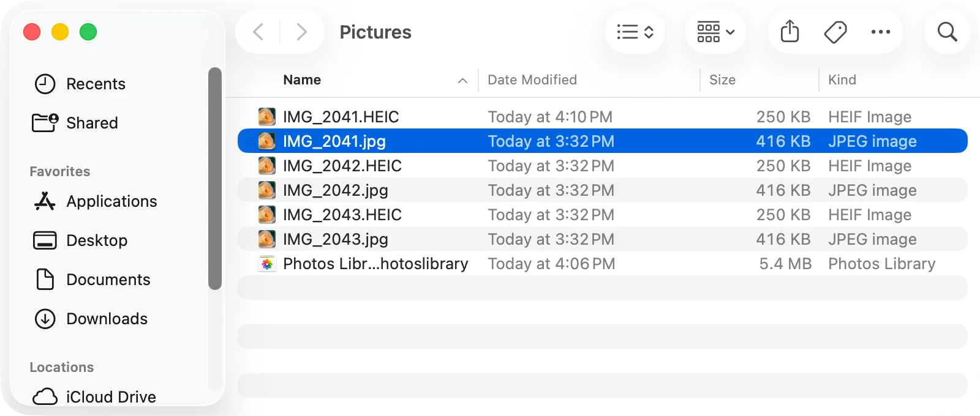Open Documents in the sidebar
The height and width of the screenshot is (416, 980).
tap(108, 280)
